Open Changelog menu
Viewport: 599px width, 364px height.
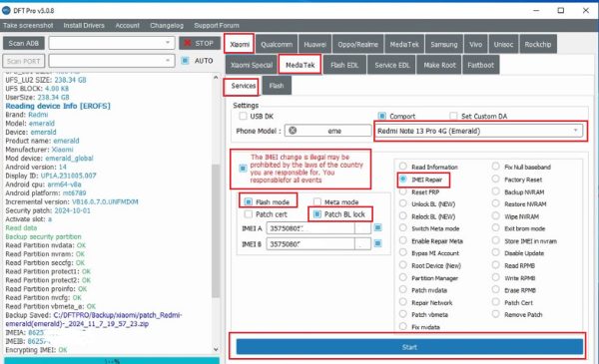pyautogui.click(x=167, y=26)
